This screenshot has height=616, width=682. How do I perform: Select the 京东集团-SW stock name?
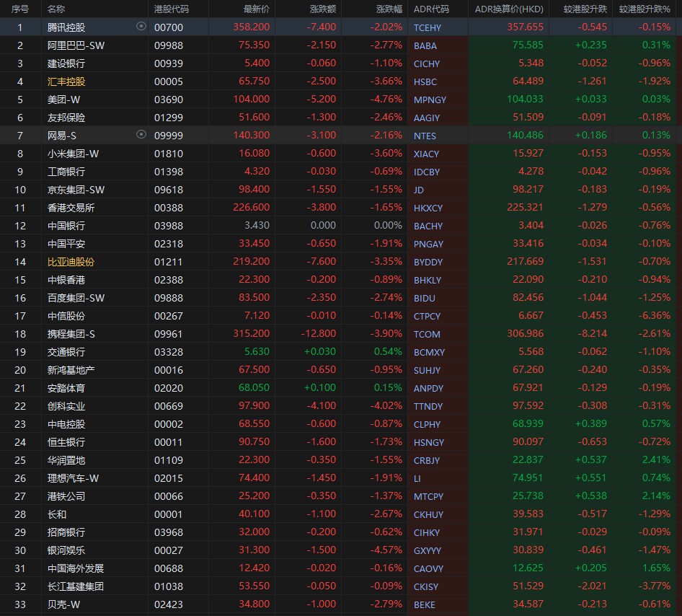click(x=76, y=190)
